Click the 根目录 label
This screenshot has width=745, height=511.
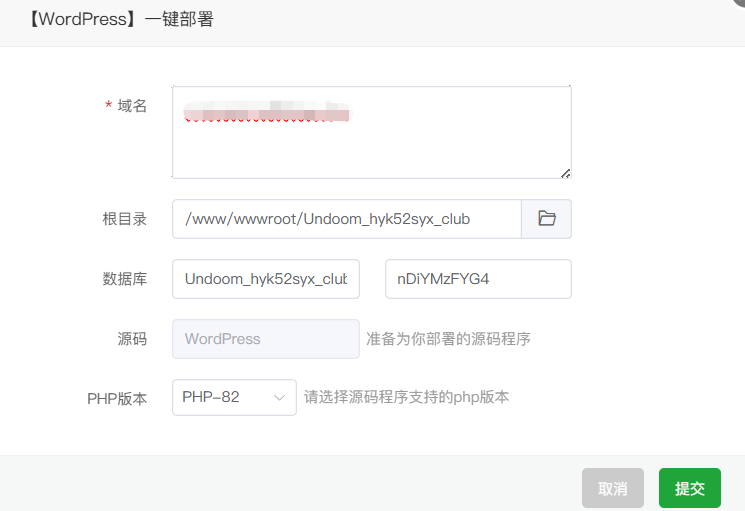[x=124, y=219]
